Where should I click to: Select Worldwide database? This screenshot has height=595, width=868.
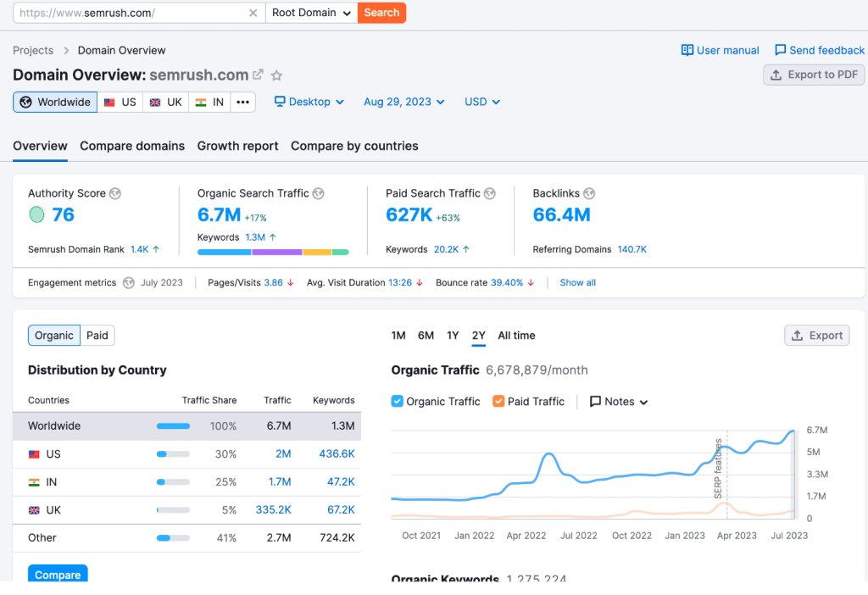click(x=55, y=102)
